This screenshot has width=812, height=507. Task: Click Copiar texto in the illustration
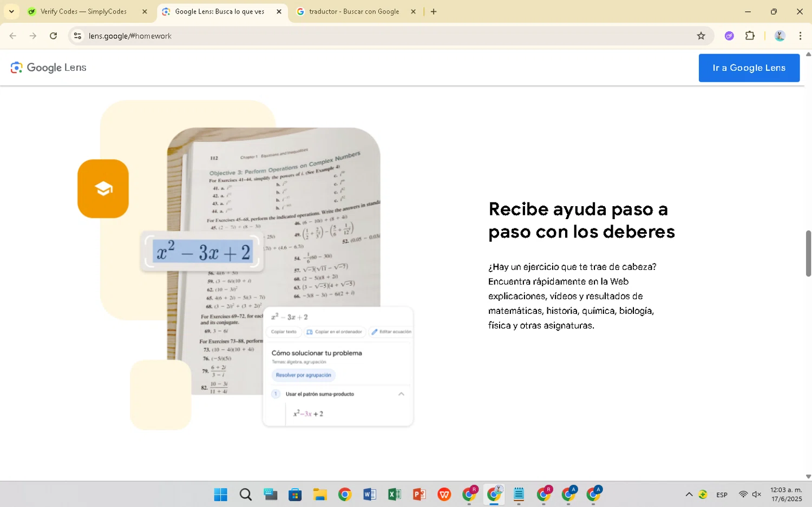(x=284, y=332)
